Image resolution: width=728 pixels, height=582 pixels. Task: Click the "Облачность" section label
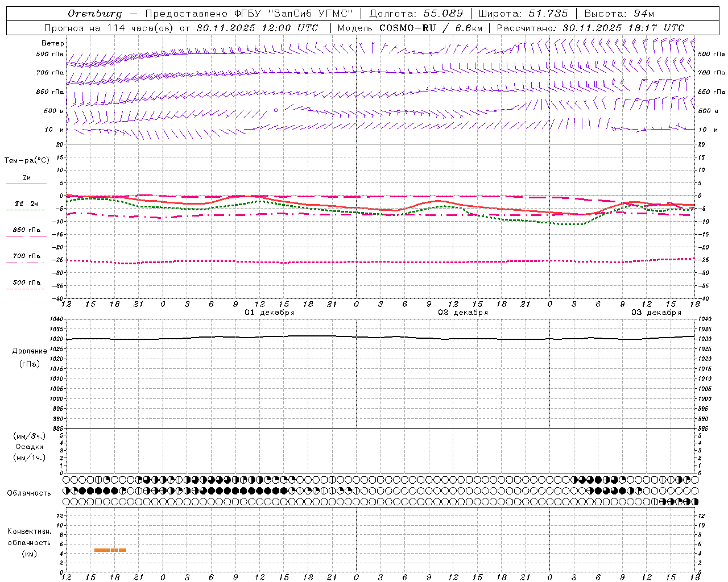(29, 493)
